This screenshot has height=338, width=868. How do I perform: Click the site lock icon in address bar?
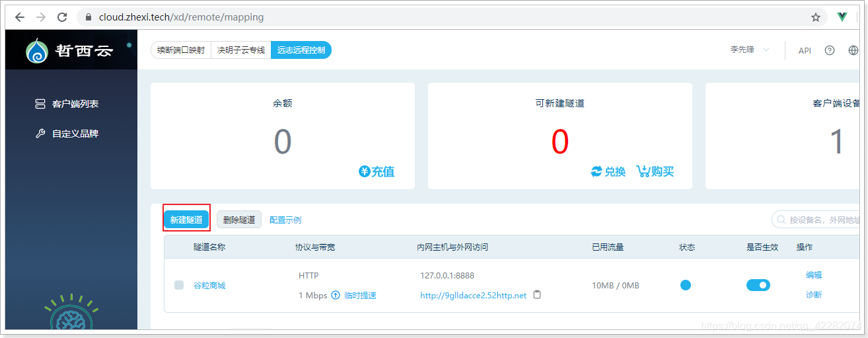[x=89, y=17]
